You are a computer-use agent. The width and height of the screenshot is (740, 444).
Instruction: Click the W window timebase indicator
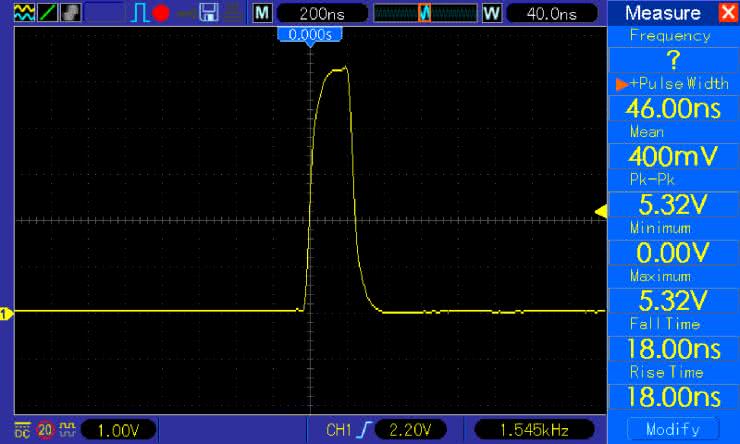click(491, 14)
